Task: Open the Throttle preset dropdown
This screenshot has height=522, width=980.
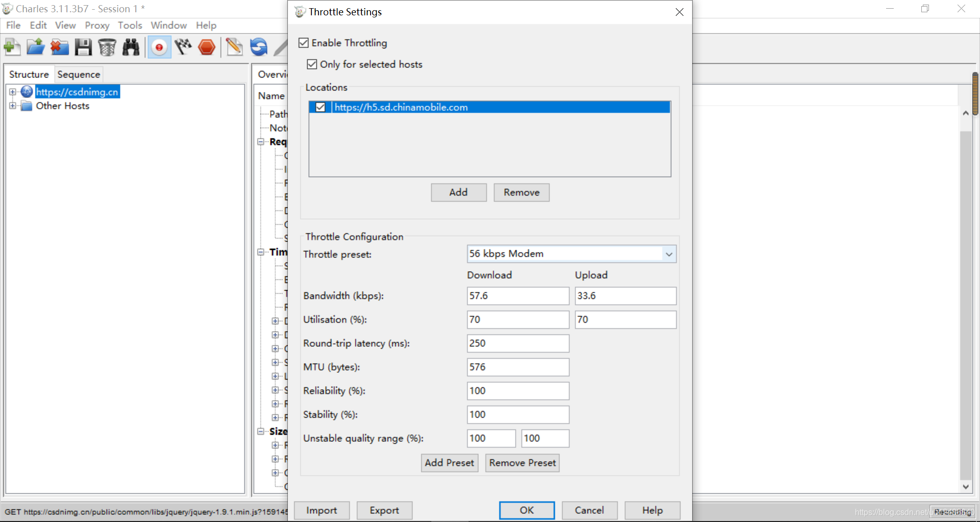Action: point(572,254)
